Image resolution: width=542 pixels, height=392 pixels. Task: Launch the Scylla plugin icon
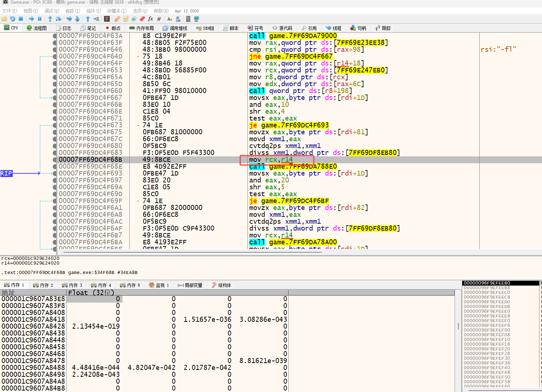(107, 19)
